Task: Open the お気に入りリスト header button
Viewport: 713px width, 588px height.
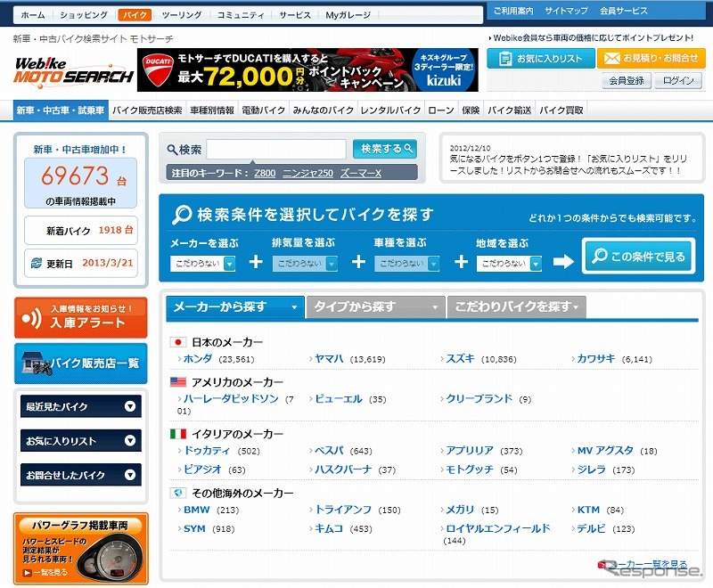Action: click(541, 59)
